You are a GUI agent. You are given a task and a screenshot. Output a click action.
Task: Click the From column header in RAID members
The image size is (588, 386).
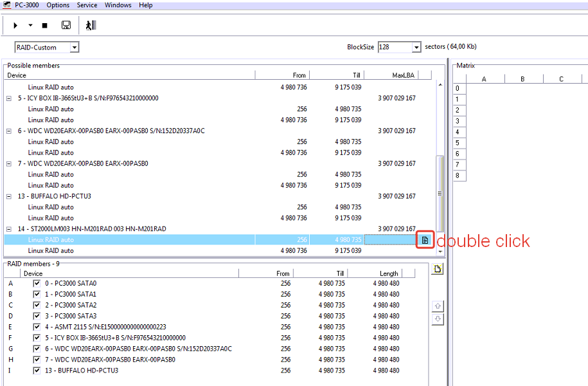[266, 273]
